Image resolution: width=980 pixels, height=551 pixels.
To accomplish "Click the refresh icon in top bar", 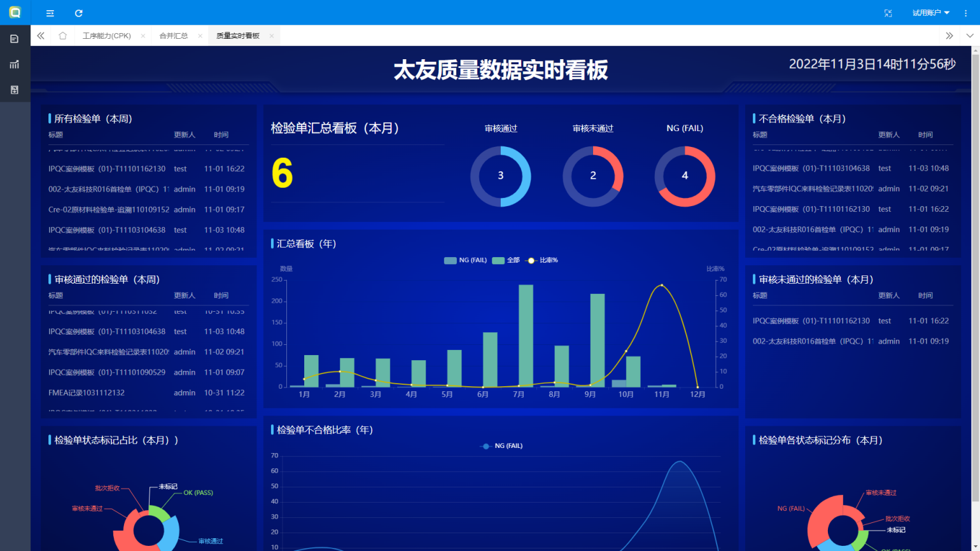I will (x=78, y=13).
